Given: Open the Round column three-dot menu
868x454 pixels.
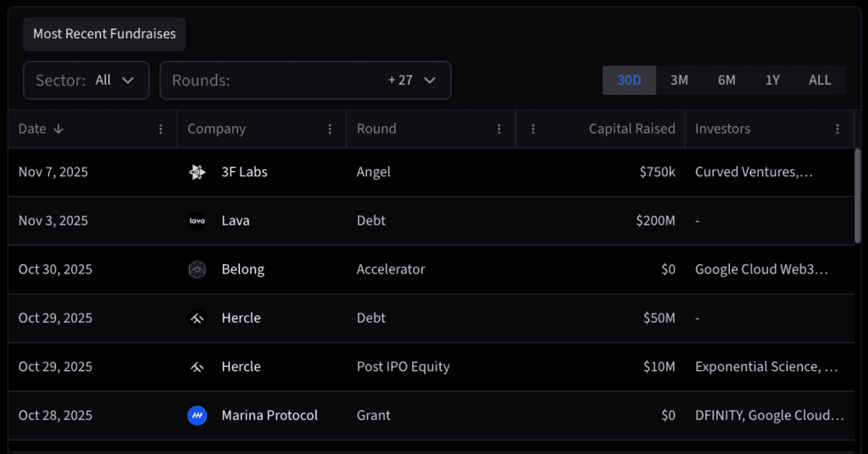Looking at the screenshot, I should (x=499, y=129).
